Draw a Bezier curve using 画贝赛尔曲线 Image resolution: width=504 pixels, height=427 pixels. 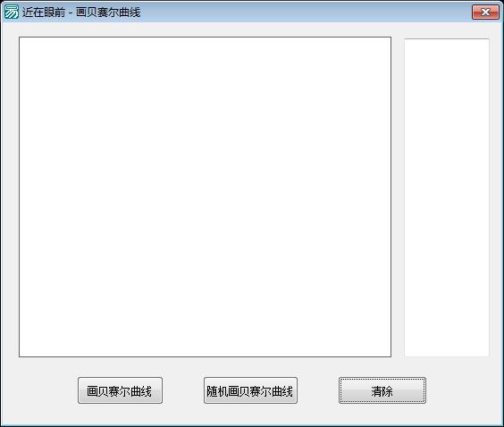click(x=120, y=390)
